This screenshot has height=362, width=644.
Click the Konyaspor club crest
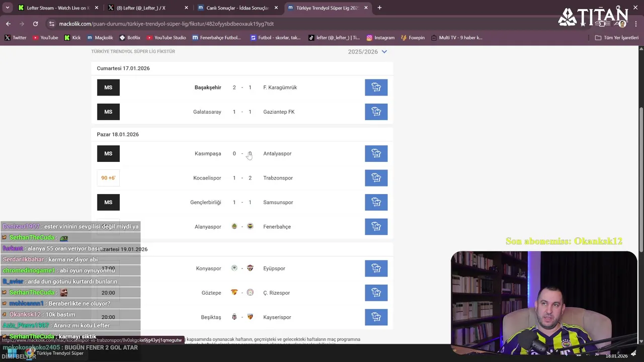(x=234, y=268)
